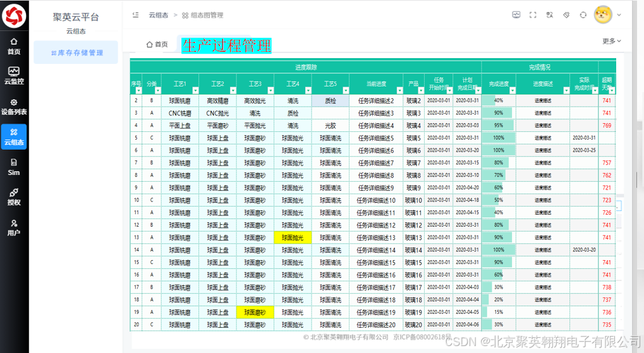Click 任务详细描述5 cell
The image size is (644, 353).
coord(376,138)
